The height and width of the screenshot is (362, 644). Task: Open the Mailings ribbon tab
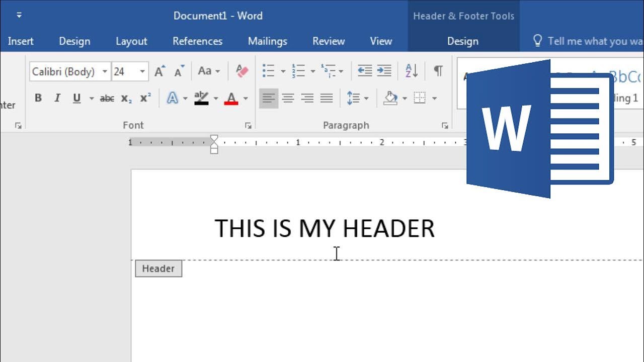click(x=268, y=41)
